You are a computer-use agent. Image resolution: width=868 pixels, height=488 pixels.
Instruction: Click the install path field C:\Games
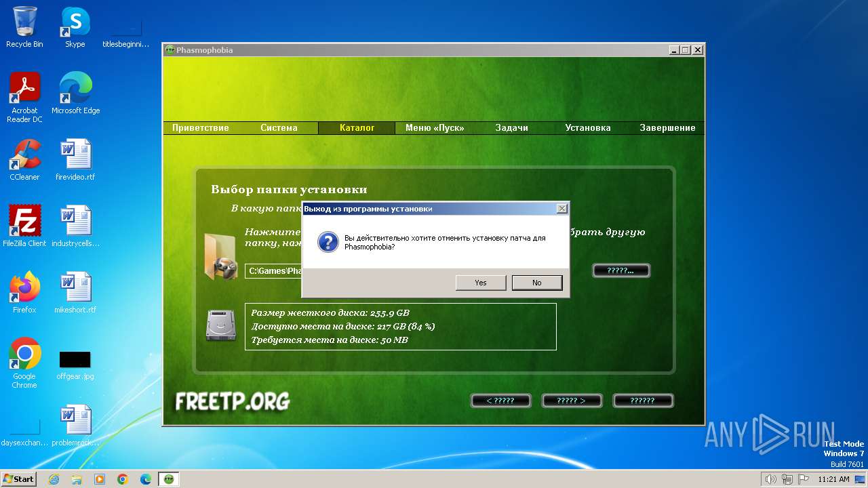coord(273,271)
